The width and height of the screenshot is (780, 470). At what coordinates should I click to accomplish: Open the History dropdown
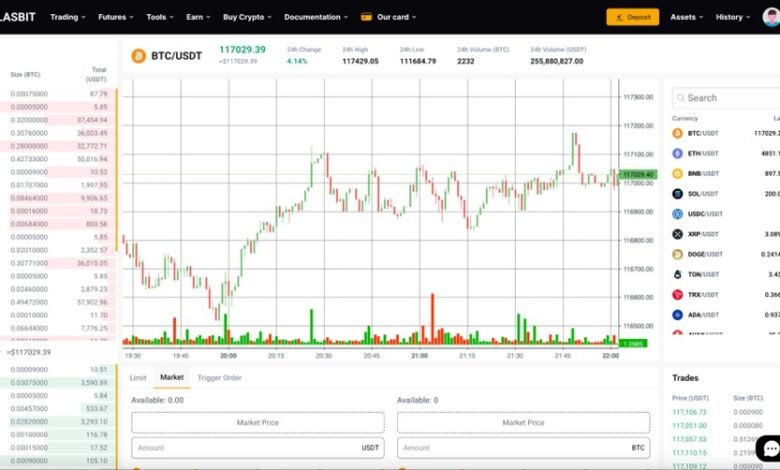click(732, 17)
